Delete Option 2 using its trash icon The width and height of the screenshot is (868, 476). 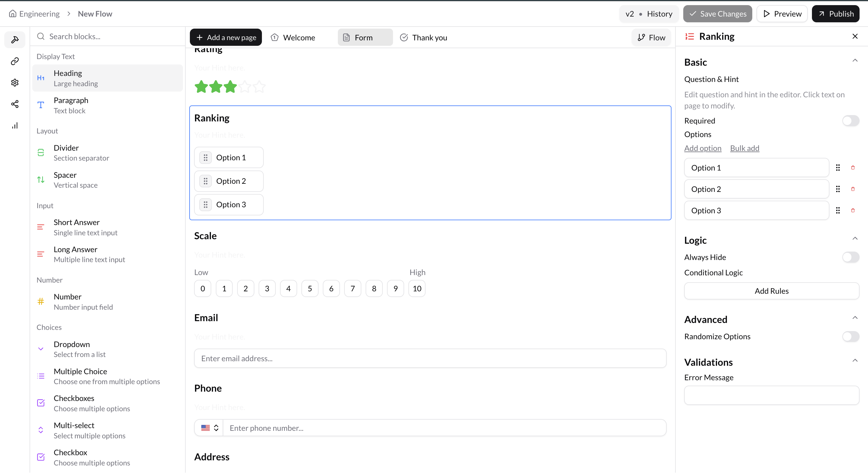click(853, 189)
